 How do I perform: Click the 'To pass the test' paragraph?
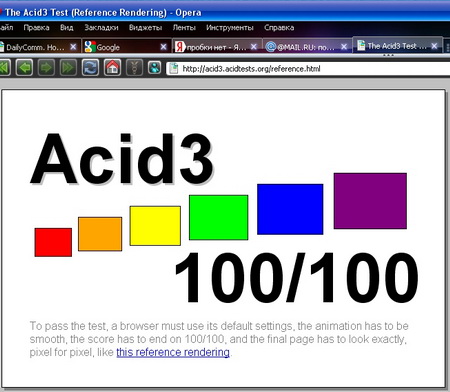click(219, 339)
